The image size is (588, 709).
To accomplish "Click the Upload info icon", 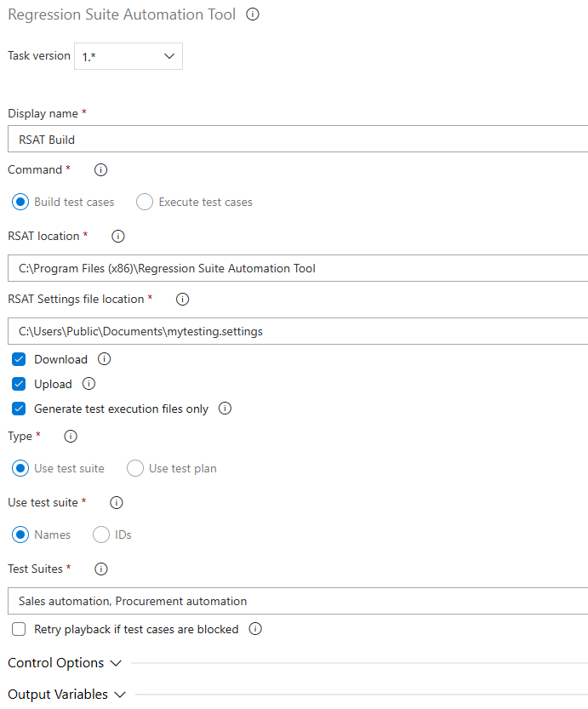I will click(x=88, y=383).
